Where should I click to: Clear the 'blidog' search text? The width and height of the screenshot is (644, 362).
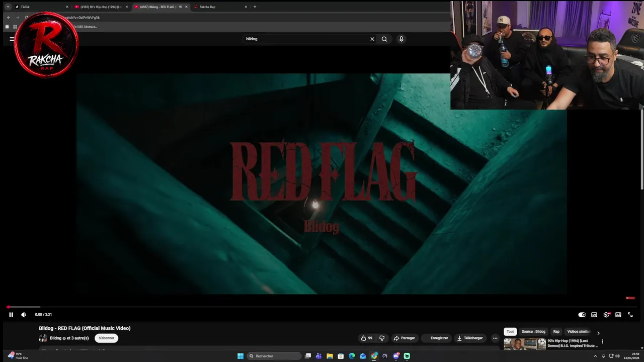pos(372,39)
